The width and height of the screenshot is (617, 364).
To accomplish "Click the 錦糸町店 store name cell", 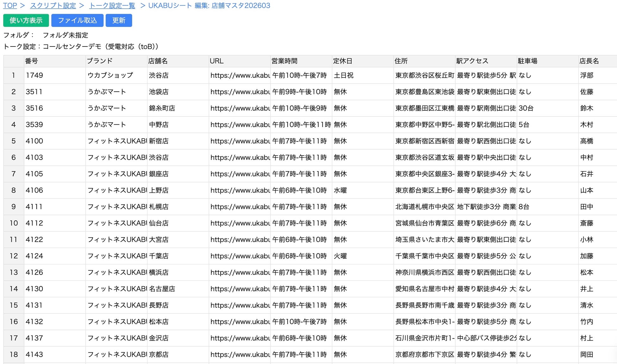I will coord(177,108).
